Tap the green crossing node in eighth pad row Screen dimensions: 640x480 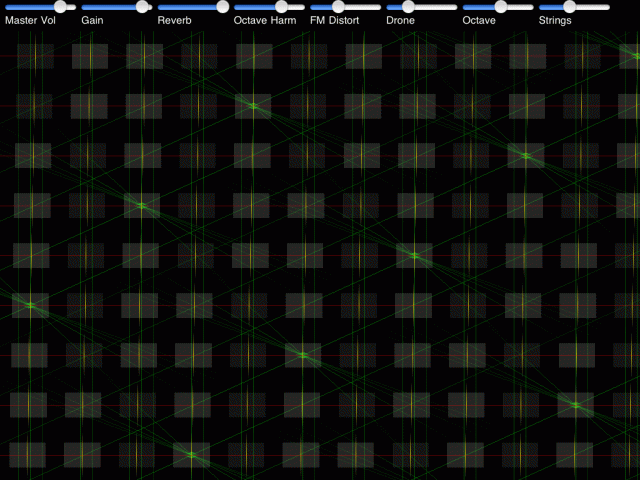575,404
